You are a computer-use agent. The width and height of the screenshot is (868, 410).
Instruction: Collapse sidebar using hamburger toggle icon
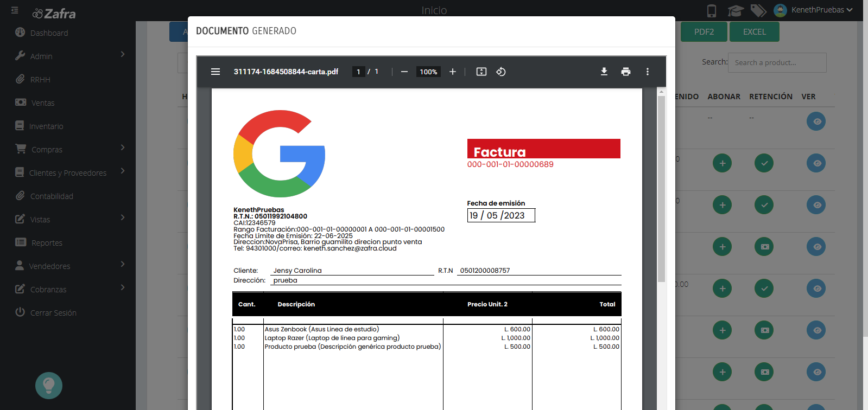pos(15,10)
